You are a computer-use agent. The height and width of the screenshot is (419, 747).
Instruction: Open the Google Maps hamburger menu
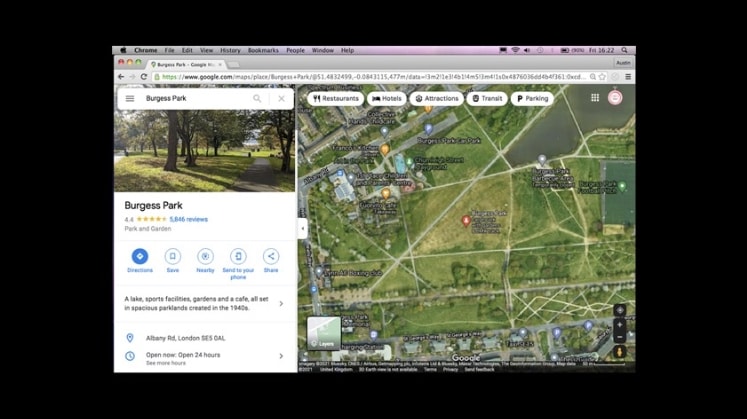coord(130,99)
